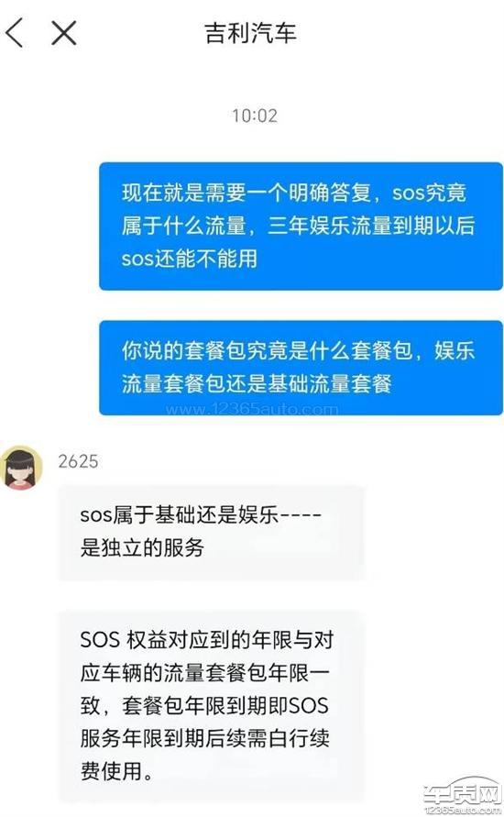
Task: Select the blue message about 套餐包
Action: pyautogui.click(x=301, y=368)
